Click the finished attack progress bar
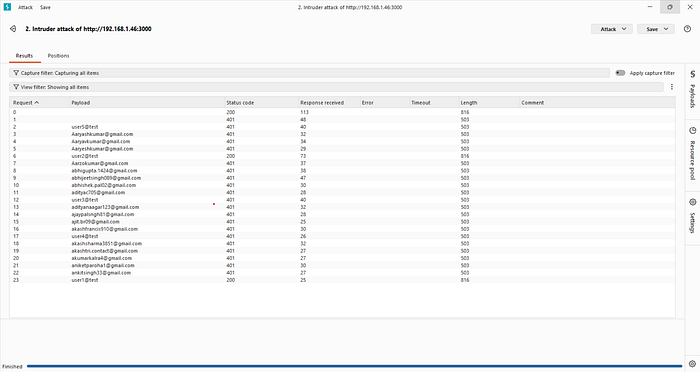Viewport: 700px width, 372px height. pos(354,366)
